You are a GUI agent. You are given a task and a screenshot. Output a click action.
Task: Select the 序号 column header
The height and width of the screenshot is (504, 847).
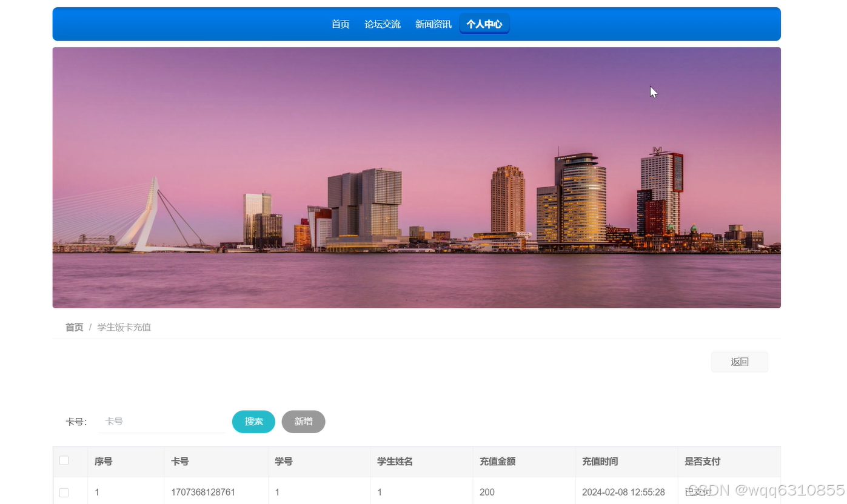(x=103, y=461)
